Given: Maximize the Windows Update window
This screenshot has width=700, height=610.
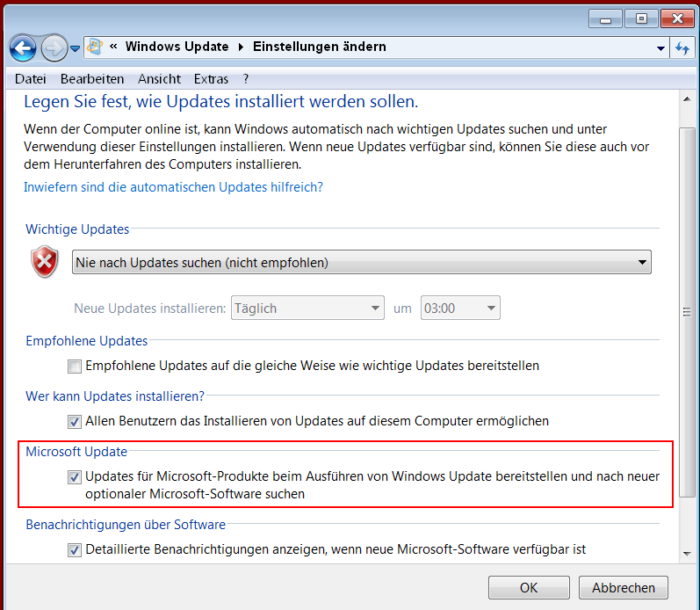Looking at the screenshot, I should [641, 18].
